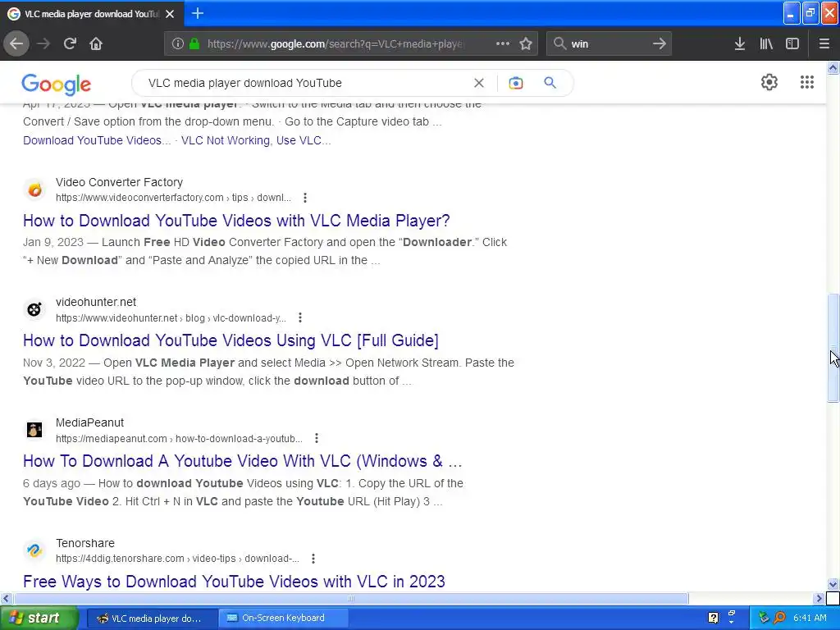This screenshot has height=630, width=840.
Task: Click the vertical scrollbar thumb
Action: click(833, 348)
